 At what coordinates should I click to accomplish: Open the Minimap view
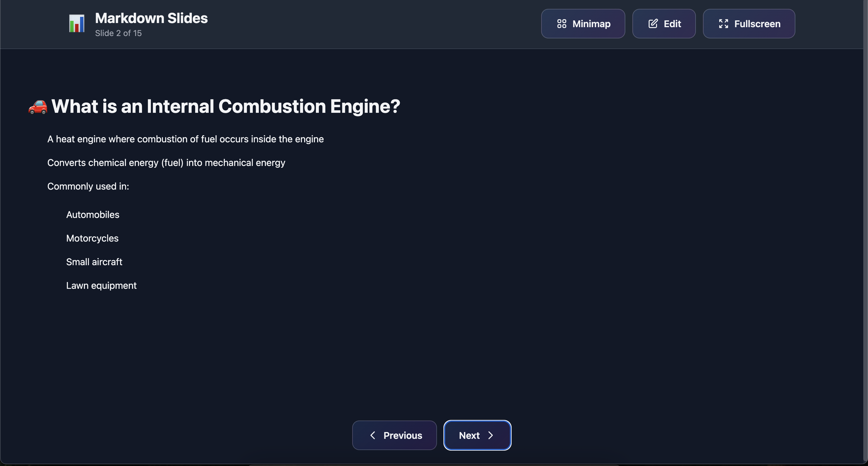tap(583, 24)
